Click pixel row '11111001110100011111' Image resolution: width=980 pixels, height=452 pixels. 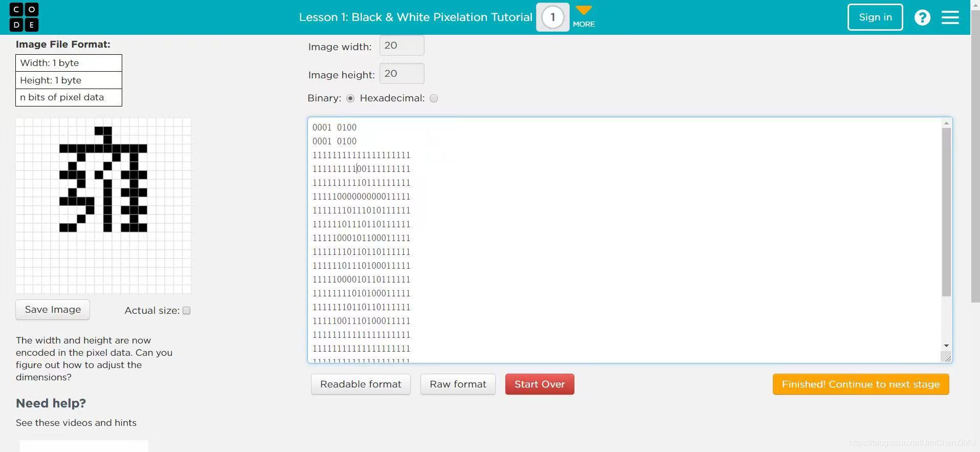(362, 321)
